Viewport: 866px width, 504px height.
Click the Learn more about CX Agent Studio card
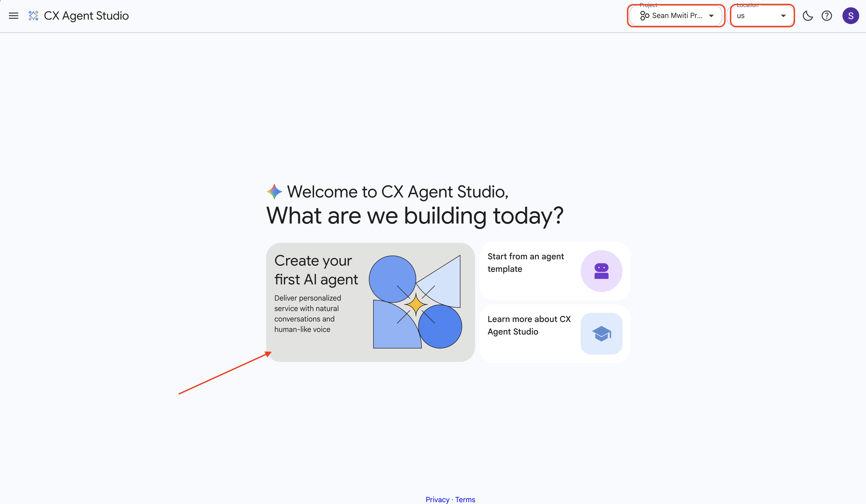coord(555,334)
